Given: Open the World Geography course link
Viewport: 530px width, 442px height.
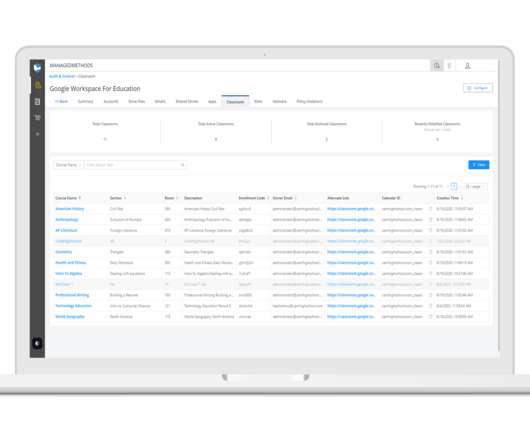Looking at the screenshot, I should pos(70,317).
